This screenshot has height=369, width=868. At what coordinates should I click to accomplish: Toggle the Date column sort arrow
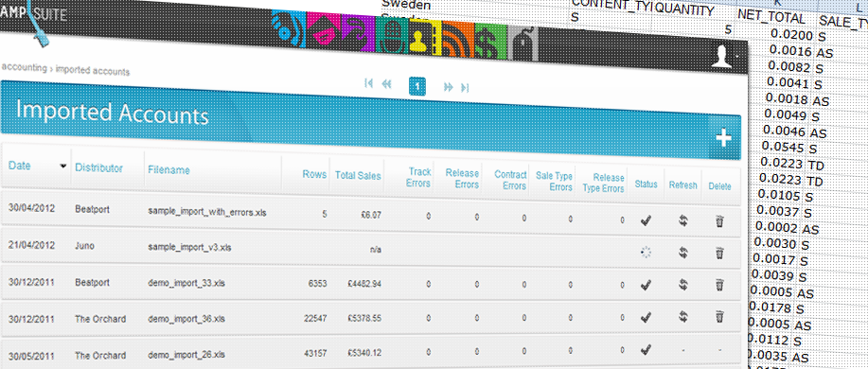pyautogui.click(x=63, y=166)
